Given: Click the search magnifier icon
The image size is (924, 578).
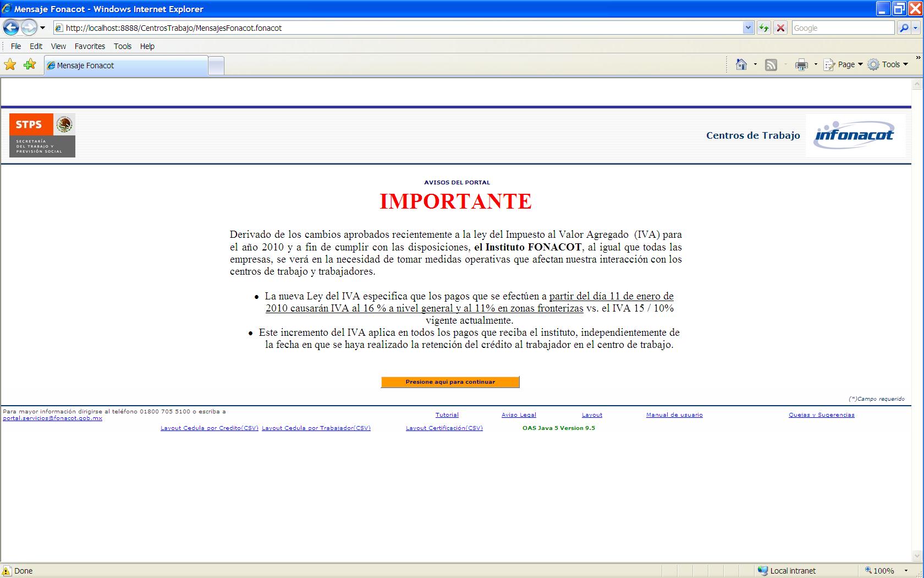Looking at the screenshot, I should pos(904,28).
